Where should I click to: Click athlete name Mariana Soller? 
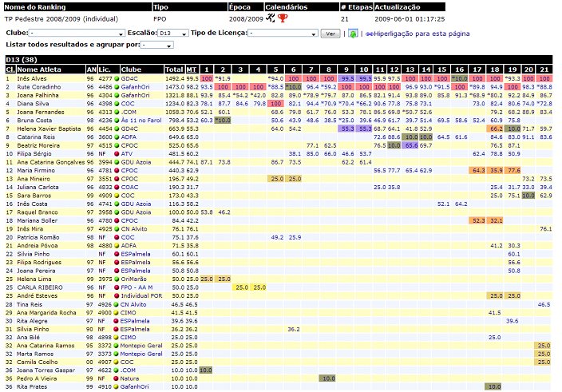pos(37,220)
